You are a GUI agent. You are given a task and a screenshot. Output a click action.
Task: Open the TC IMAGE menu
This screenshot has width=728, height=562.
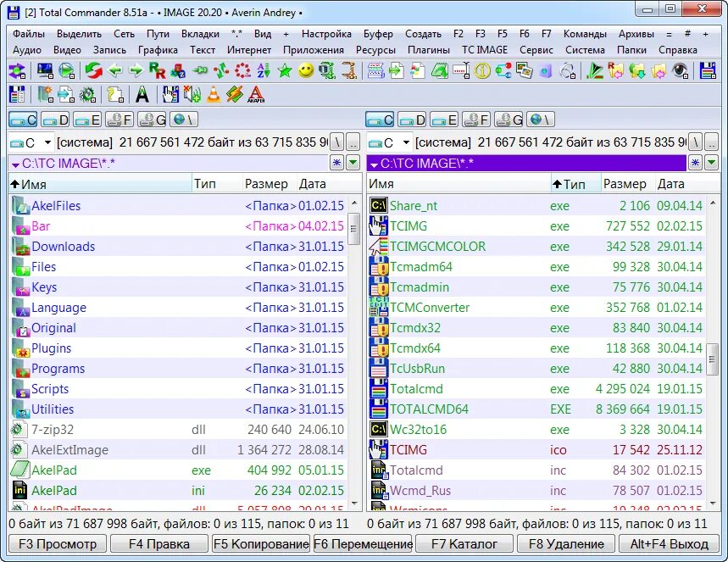pos(485,50)
